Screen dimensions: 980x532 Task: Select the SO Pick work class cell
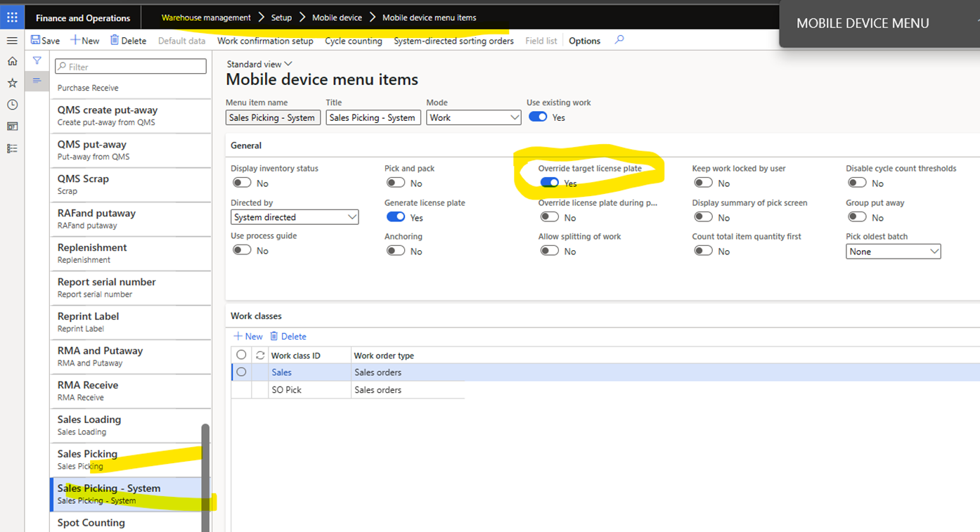coord(309,390)
